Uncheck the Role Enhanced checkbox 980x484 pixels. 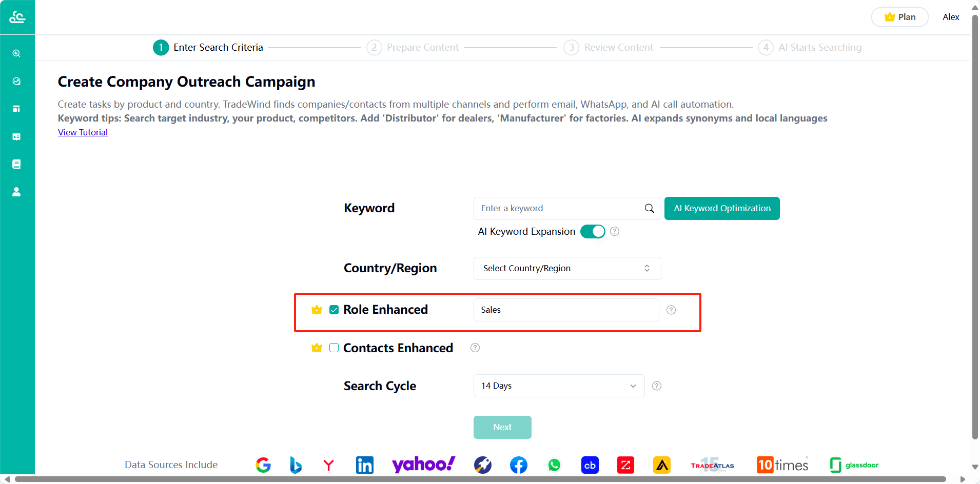point(334,310)
